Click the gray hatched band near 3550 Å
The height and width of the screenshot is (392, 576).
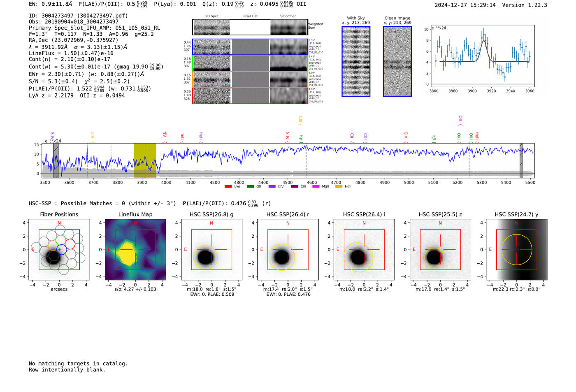pos(56,161)
